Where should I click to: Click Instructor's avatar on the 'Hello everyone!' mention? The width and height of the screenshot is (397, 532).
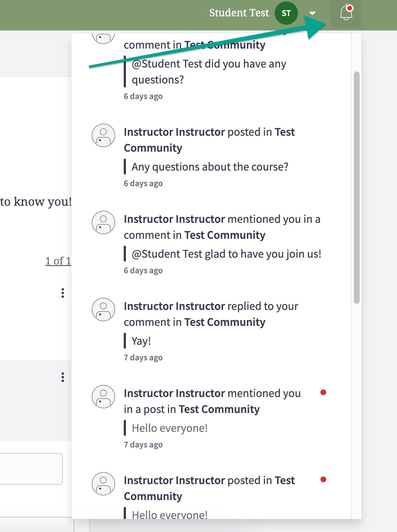[x=103, y=397]
